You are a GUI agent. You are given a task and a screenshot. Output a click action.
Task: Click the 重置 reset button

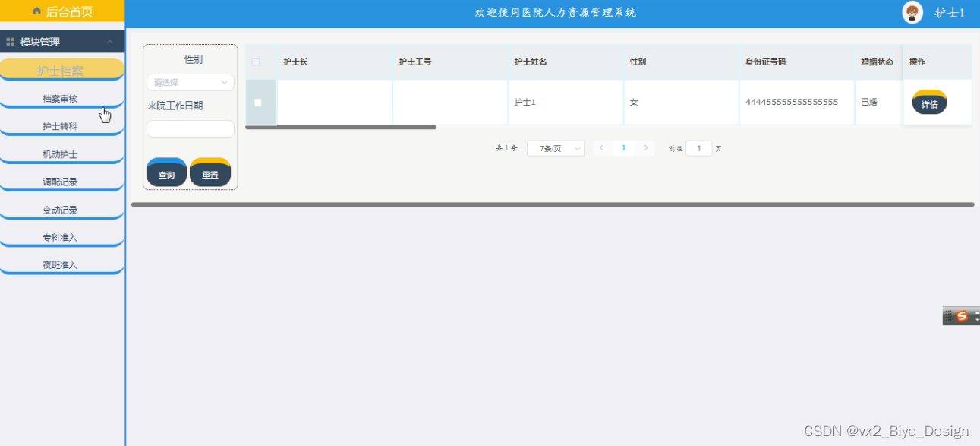click(x=210, y=172)
